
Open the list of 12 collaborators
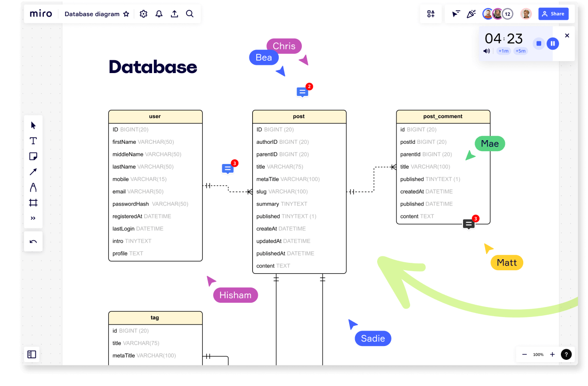pyautogui.click(x=507, y=14)
